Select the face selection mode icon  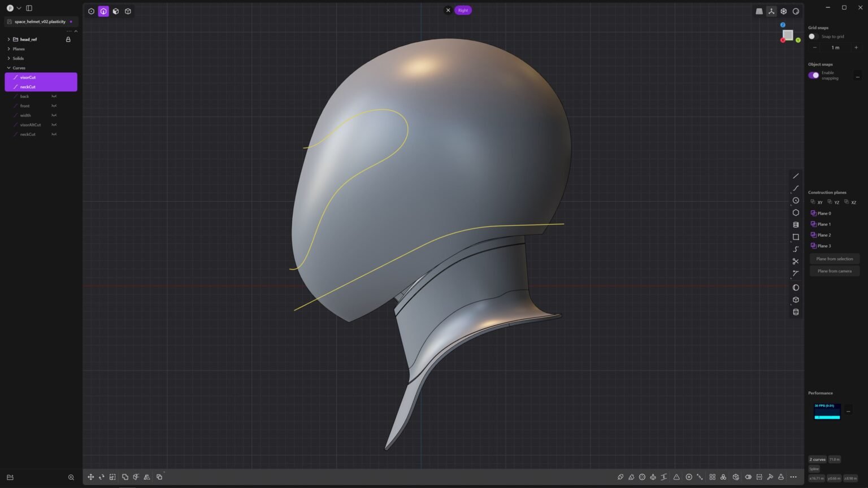pyautogui.click(x=116, y=11)
